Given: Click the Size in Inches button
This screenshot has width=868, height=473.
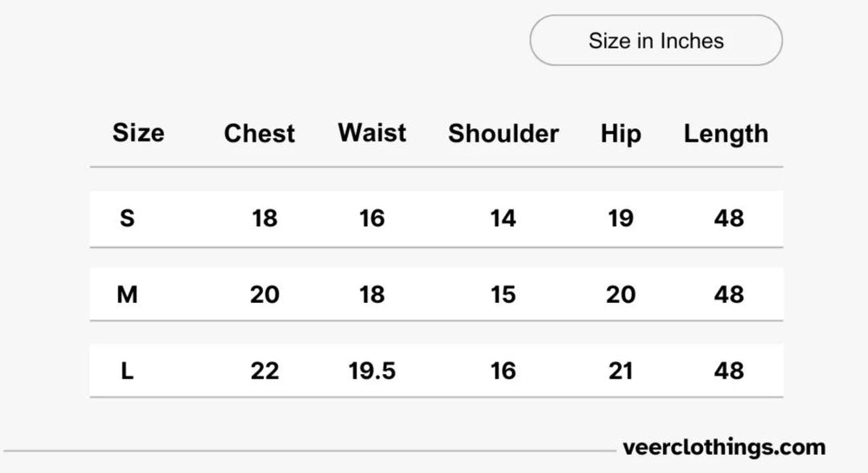Looking at the screenshot, I should pos(656,41).
